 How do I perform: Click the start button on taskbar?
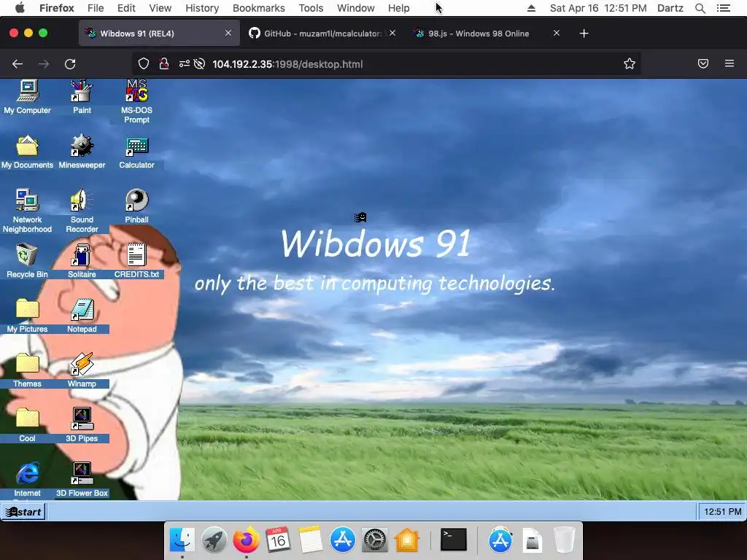click(23, 512)
